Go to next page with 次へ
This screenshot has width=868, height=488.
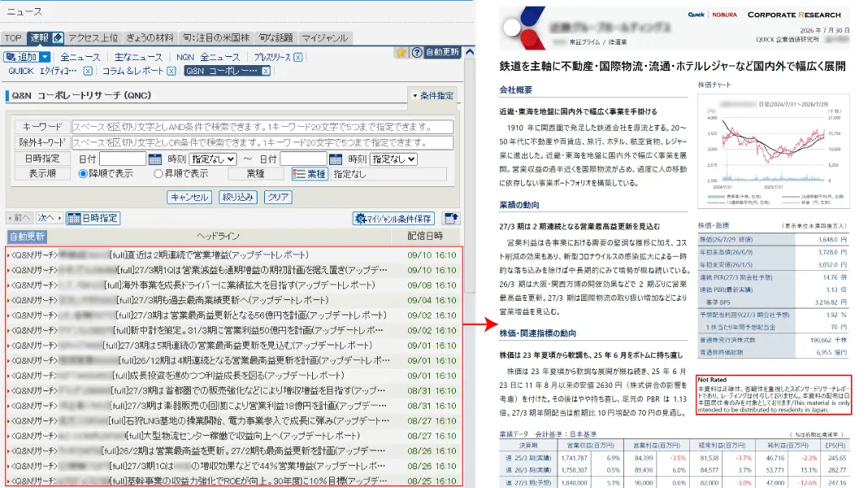coord(50,218)
